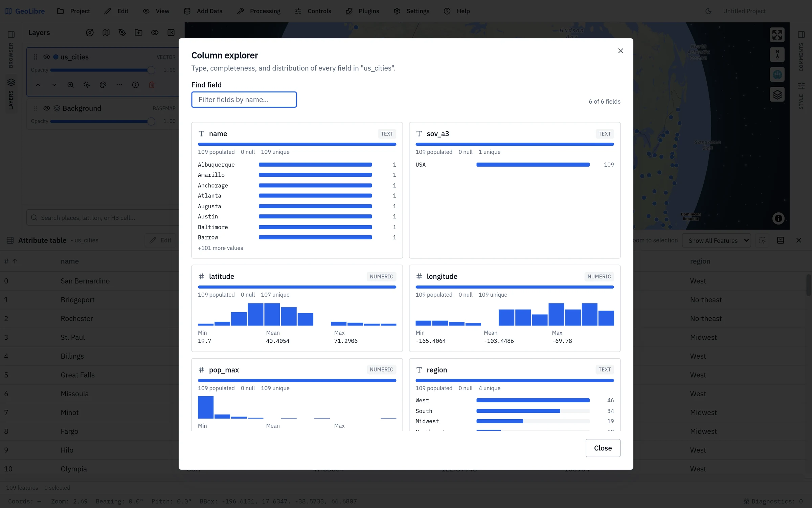
Task: Toggle all layers visibility in Layers header
Action: 155,33
